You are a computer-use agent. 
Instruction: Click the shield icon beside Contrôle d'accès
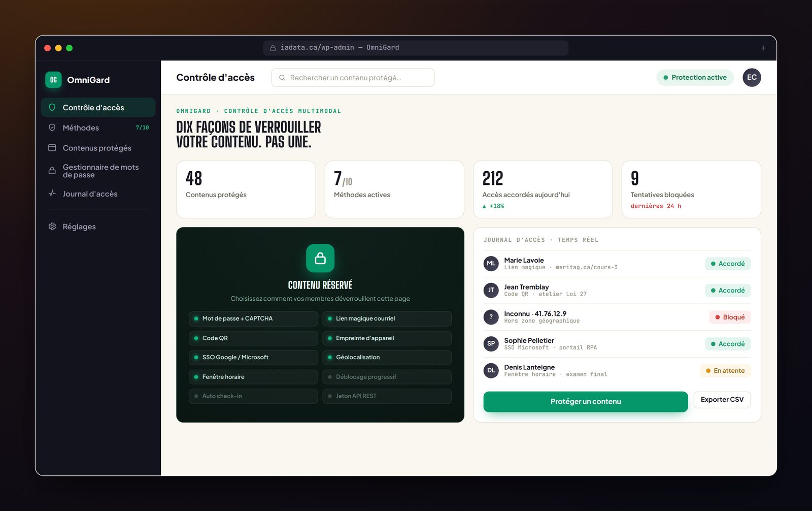pos(52,107)
